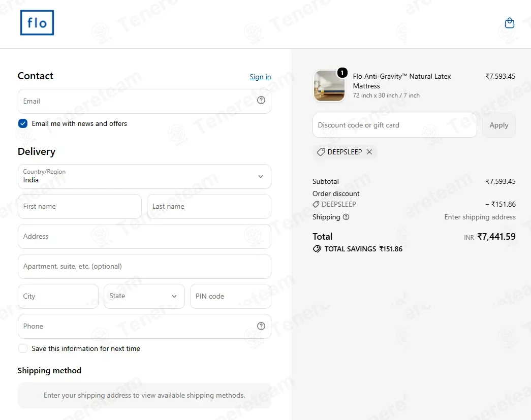Focus the Last name field
The width and height of the screenshot is (531, 420).
209,207
